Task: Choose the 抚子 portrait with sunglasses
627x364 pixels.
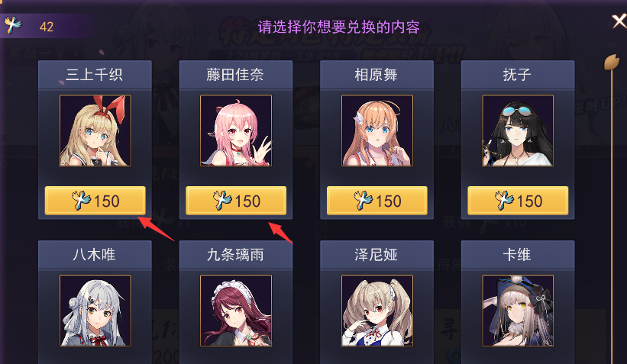Action: click(518, 130)
